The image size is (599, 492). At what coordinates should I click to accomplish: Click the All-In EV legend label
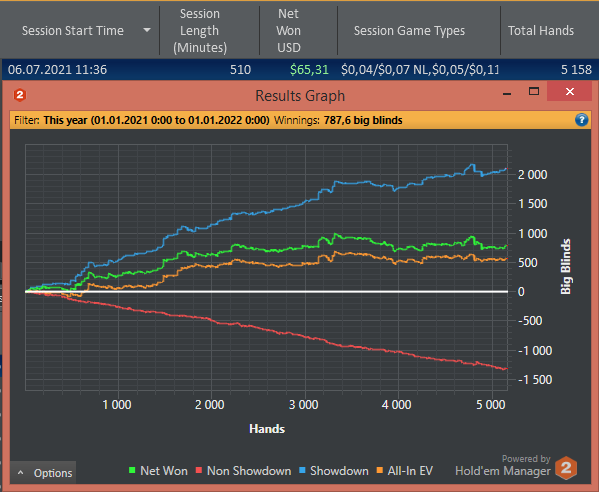coord(410,471)
